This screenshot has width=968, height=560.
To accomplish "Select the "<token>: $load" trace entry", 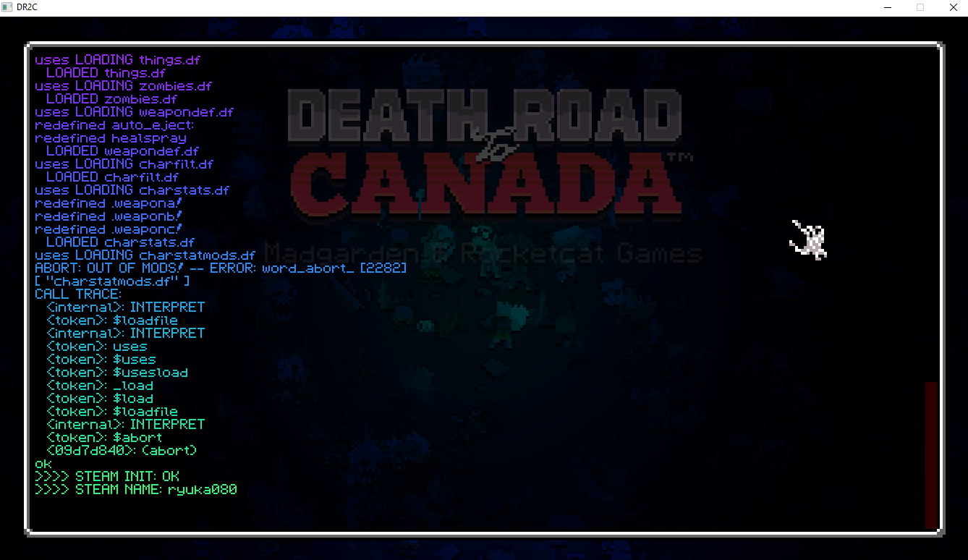I will [x=100, y=399].
